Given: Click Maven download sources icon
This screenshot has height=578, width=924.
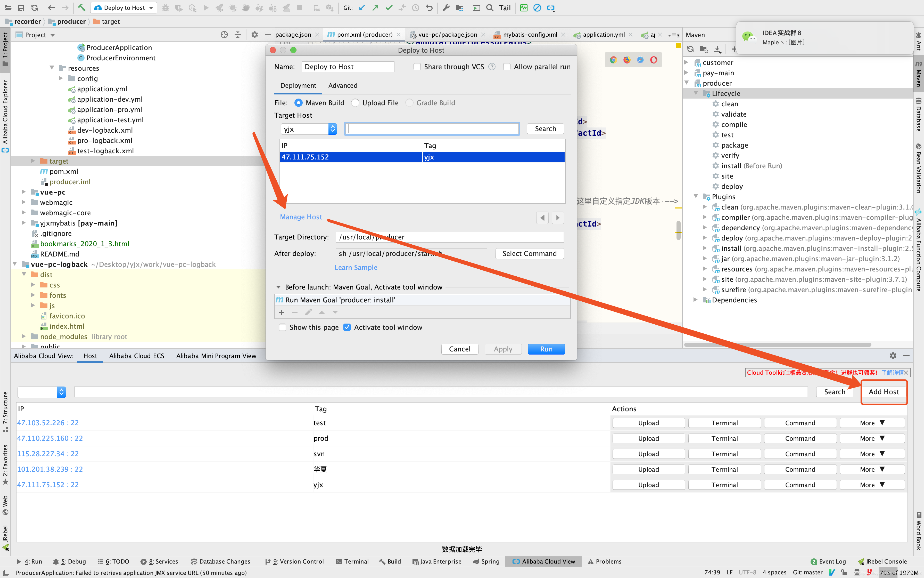Looking at the screenshot, I should pyautogui.click(x=718, y=49).
